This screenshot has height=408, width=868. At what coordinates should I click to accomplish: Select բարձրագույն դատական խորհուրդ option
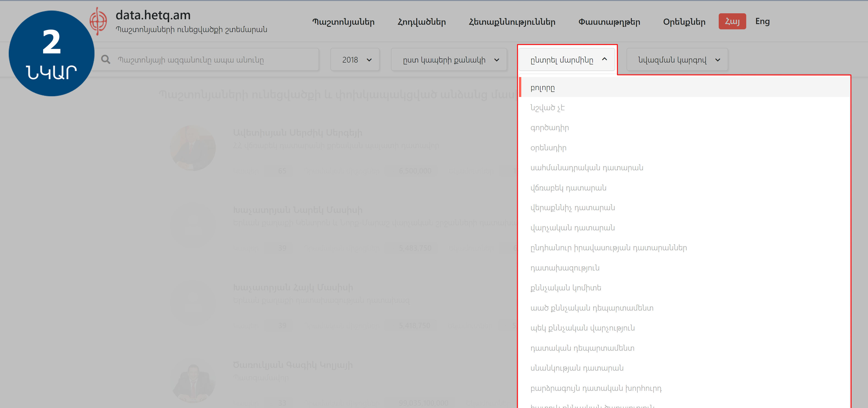coord(684,388)
